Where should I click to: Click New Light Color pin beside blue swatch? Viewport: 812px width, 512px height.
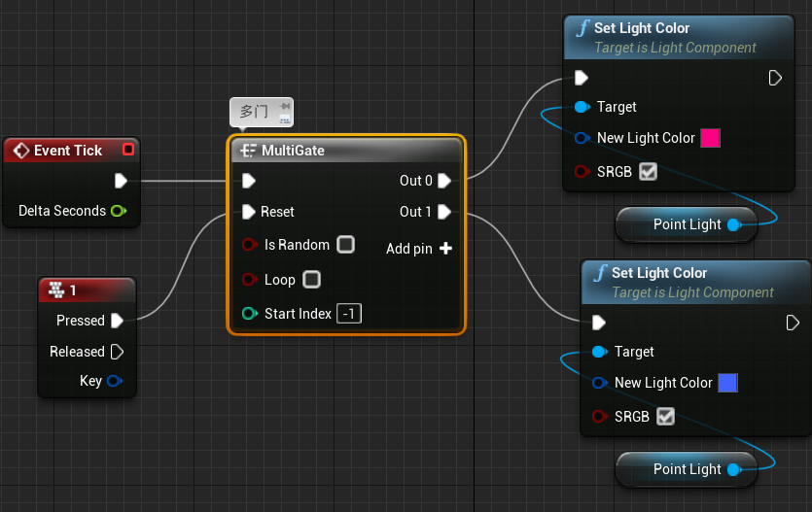600,383
